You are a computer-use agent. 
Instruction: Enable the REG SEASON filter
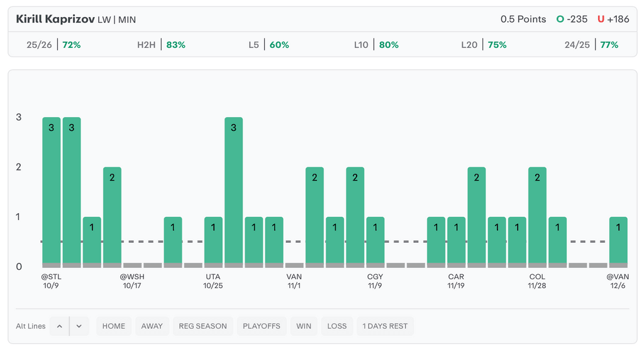pos(203,326)
